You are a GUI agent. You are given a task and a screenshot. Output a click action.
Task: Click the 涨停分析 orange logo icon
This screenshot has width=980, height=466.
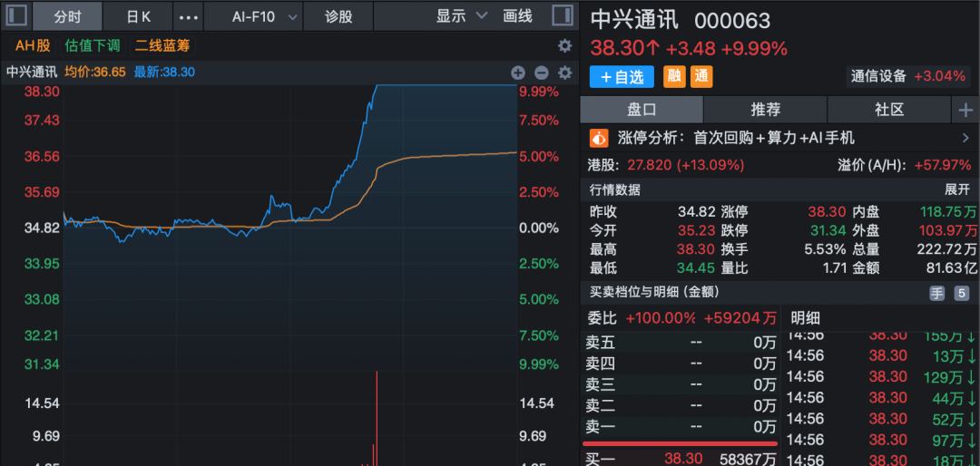pos(600,138)
